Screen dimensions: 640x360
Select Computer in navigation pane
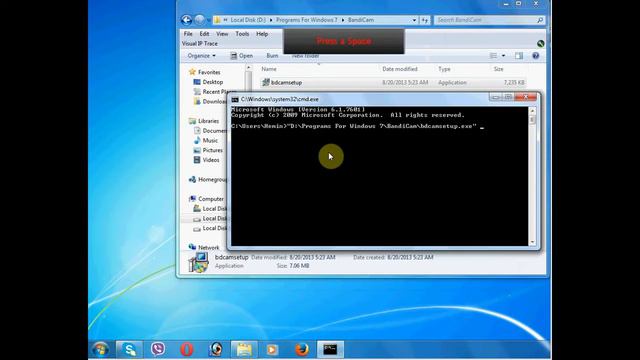coord(211,199)
